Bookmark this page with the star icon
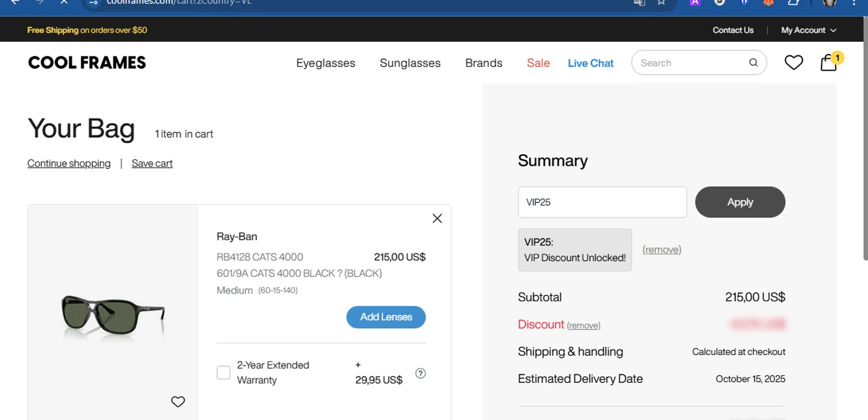 (x=661, y=2)
